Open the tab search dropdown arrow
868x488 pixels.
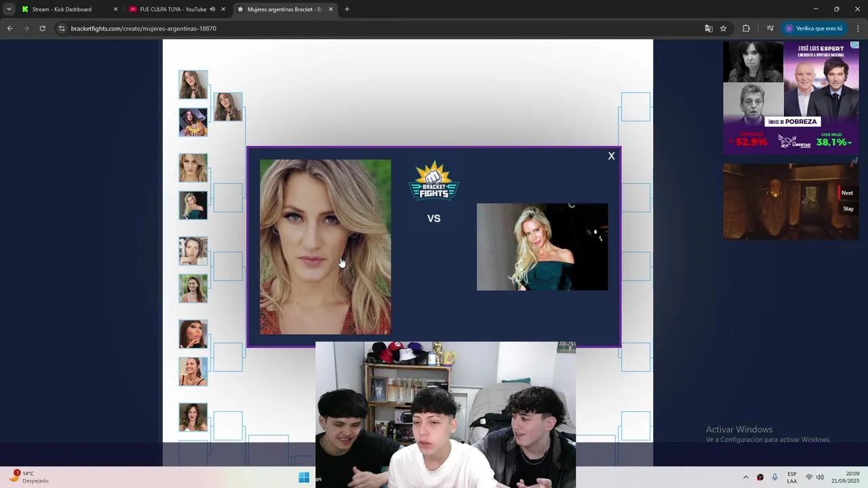9,9
